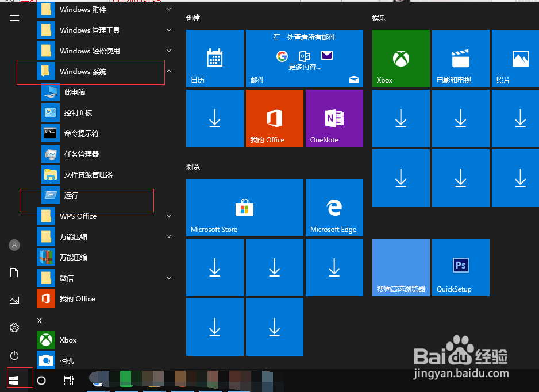Open the 电影和电视 tile
Viewport: 539px width, 392px height.
461,59
